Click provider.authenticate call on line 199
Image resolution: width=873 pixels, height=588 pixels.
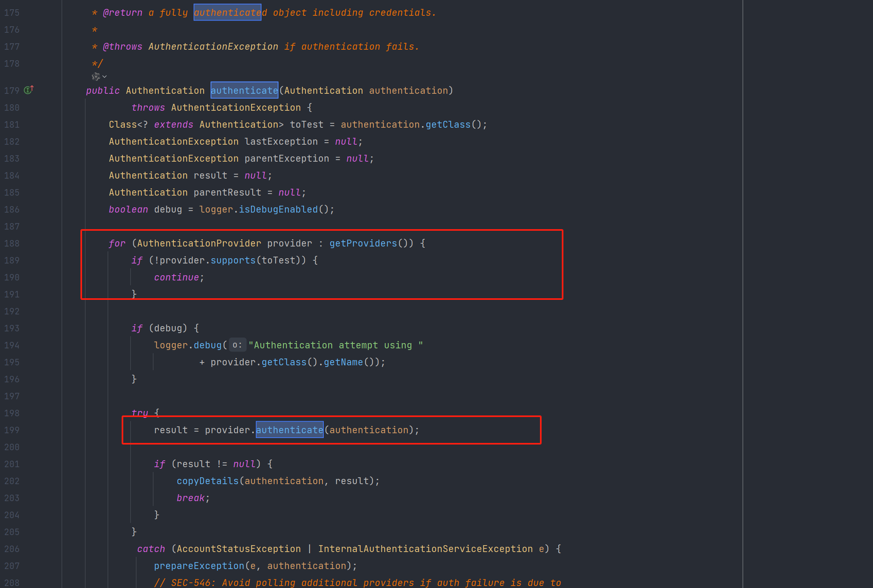click(289, 430)
